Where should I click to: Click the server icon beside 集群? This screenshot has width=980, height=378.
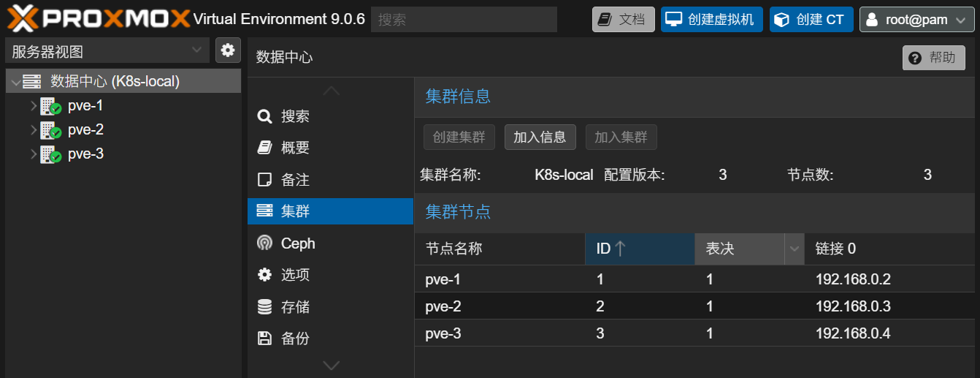click(264, 211)
